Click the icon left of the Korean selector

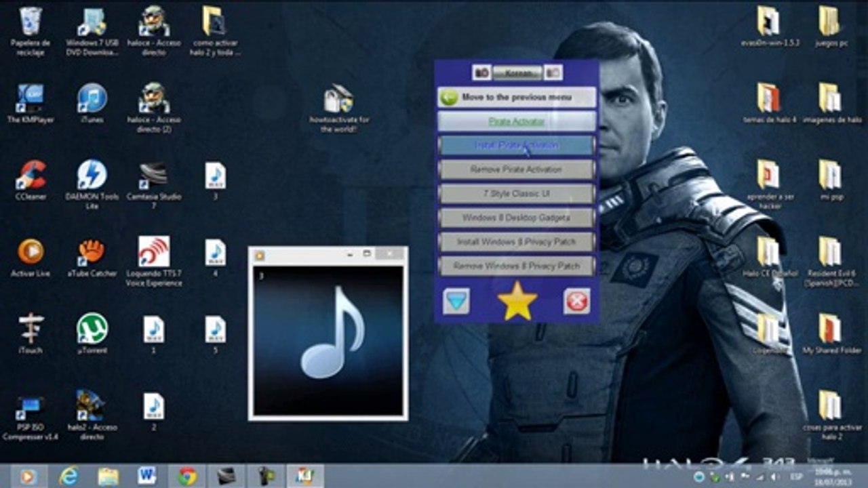tap(481, 73)
